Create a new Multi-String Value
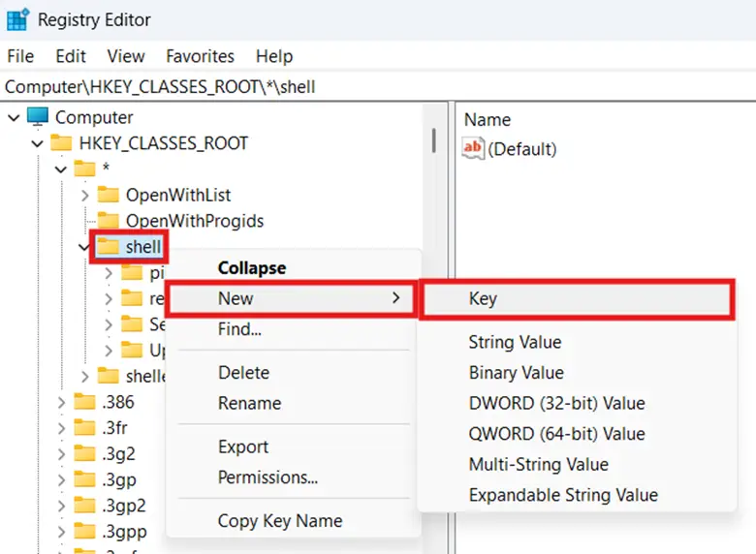This screenshot has width=756, height=554. pyautogui.click(x=577, y=464)
